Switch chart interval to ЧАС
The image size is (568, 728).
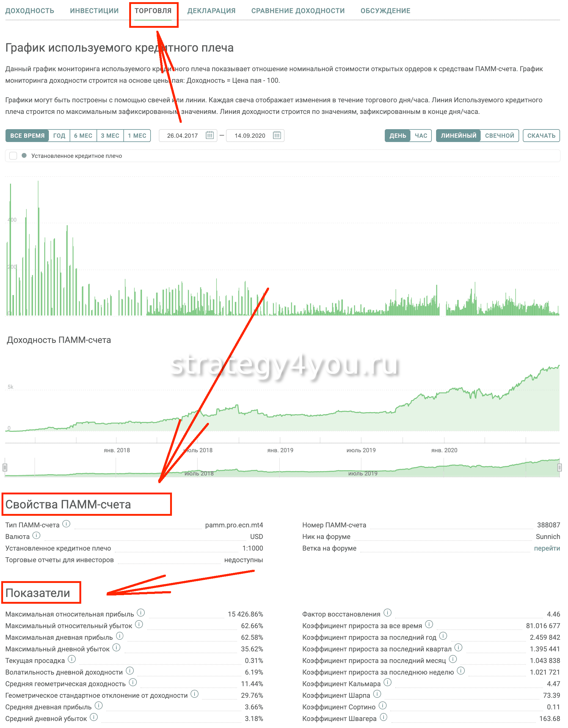pyautogui.click(x=421, y=136)
